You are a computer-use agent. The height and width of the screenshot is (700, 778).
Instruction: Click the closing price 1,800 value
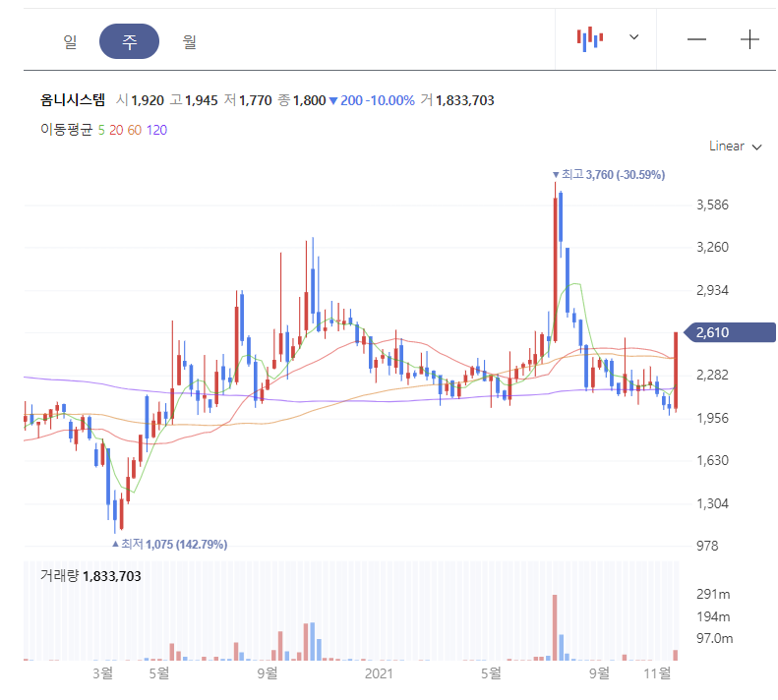[310, 100]
